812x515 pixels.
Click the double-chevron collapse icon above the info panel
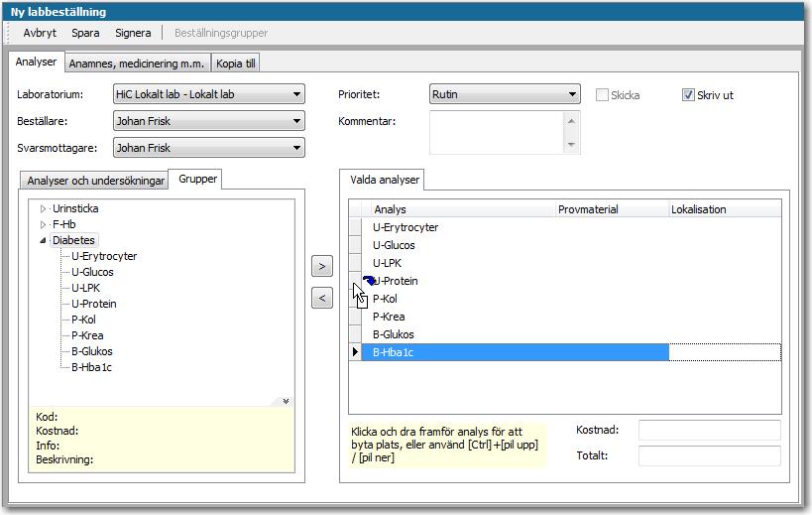pos(286,402)
